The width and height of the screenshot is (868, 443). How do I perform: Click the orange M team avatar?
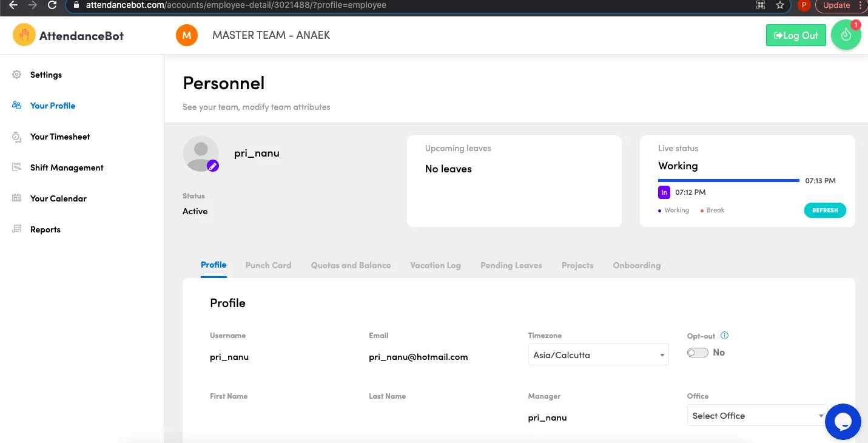(x=187, y=35)
